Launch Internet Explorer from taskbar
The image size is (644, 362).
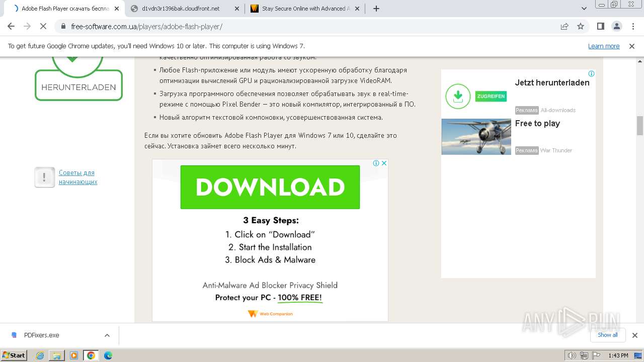pyautogui.click(x=40, y=355)
